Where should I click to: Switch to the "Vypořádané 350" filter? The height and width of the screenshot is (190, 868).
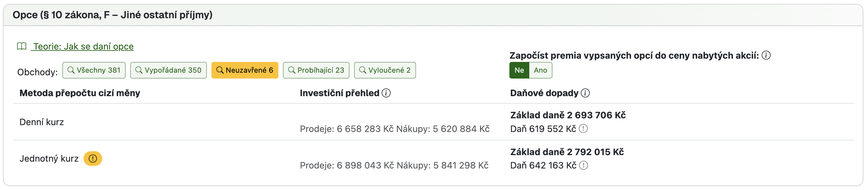168,70
